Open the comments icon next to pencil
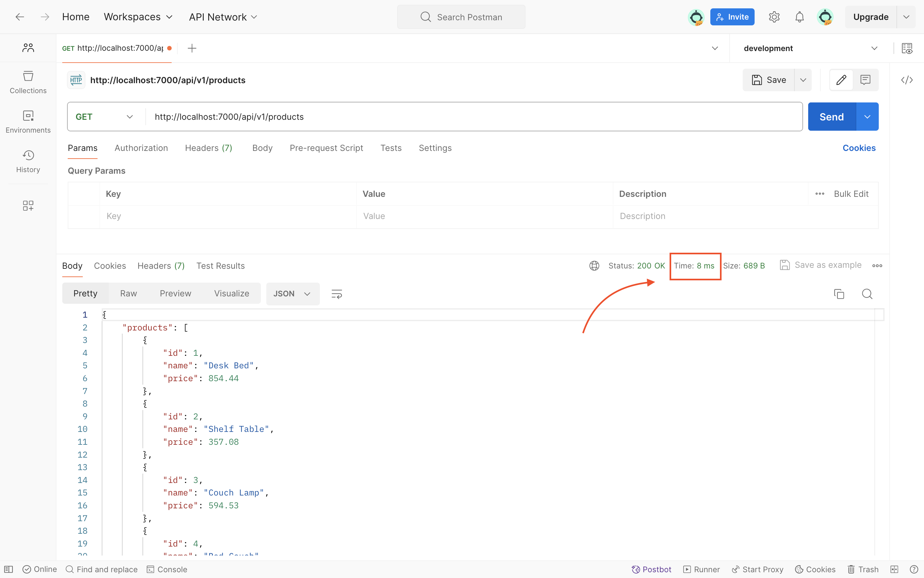924x578 pixels. pos(865,80)
